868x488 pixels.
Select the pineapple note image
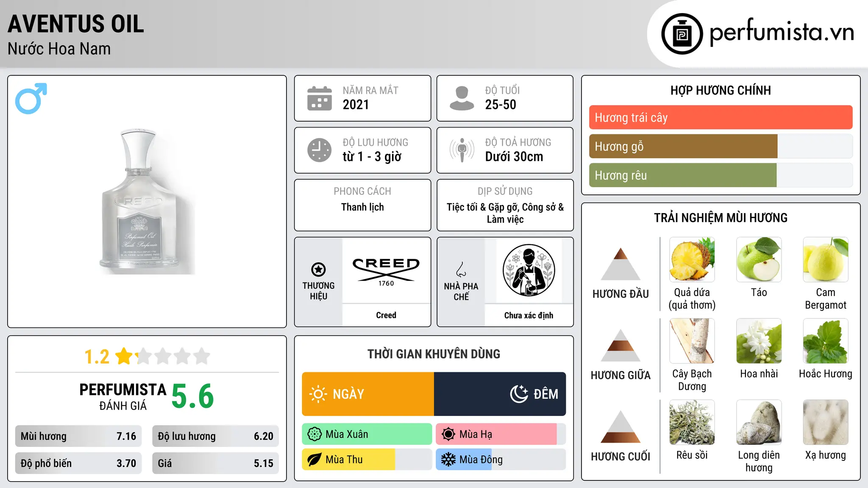coord(692,259)
